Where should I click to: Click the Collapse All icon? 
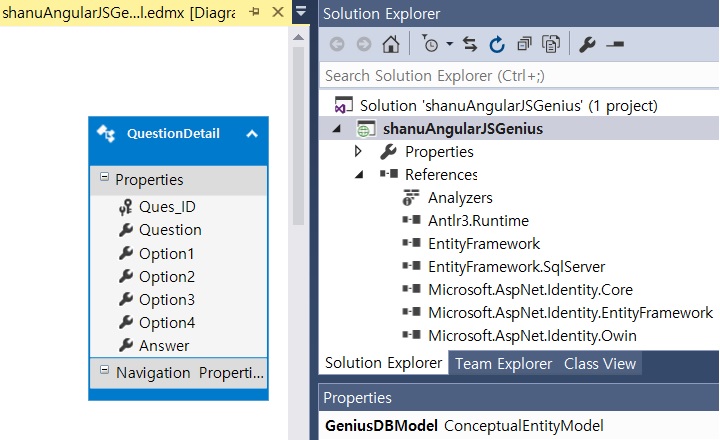tap(524, 45)
